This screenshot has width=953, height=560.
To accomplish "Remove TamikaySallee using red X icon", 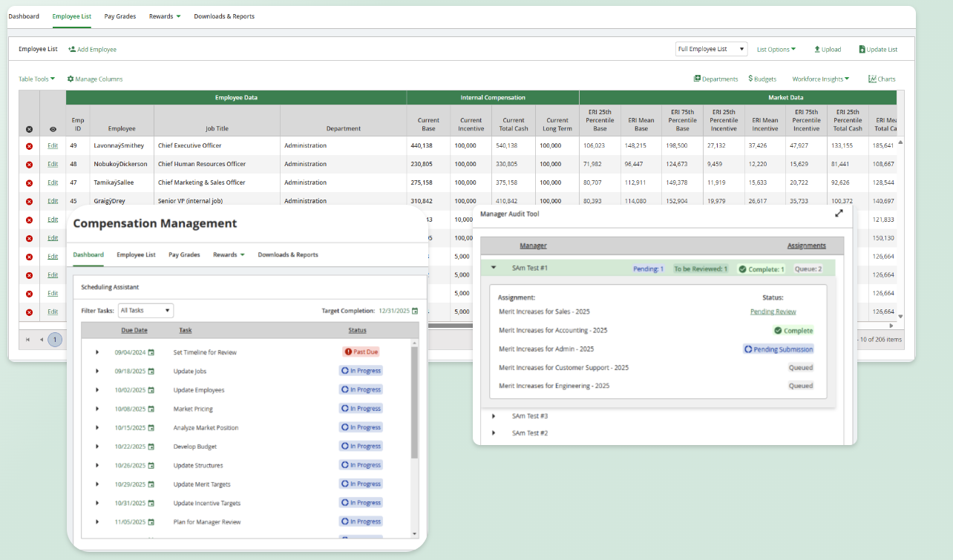I will tap(29, 183).
